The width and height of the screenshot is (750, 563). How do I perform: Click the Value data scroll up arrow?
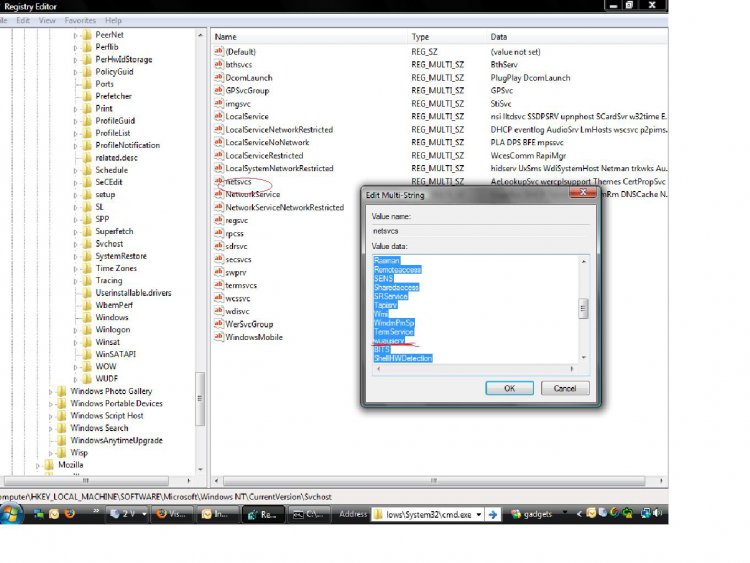pos(584,262)
